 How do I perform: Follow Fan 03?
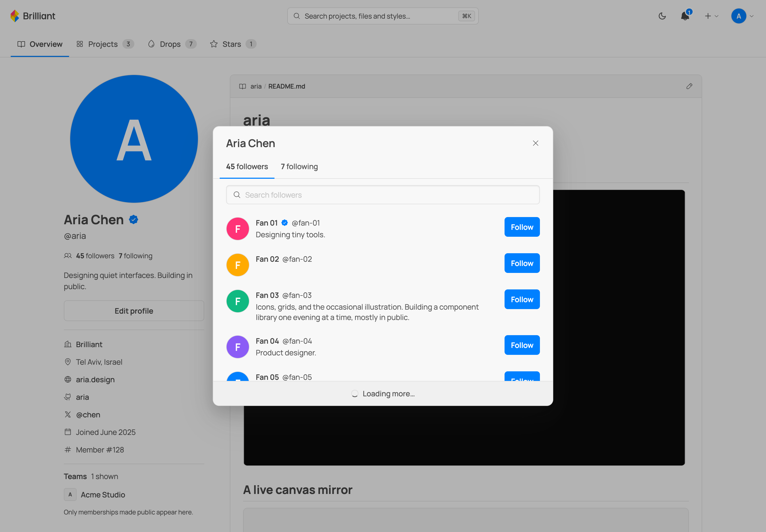click(x=522, y=299)
